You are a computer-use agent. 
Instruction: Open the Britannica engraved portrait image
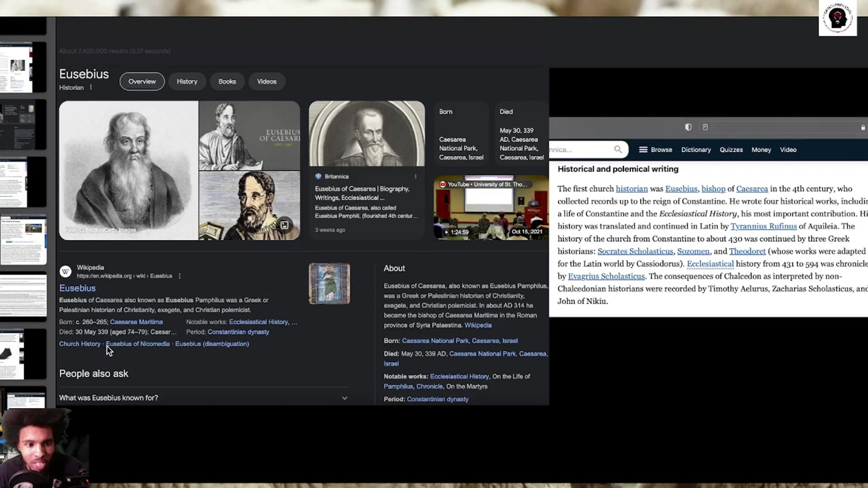367,134
